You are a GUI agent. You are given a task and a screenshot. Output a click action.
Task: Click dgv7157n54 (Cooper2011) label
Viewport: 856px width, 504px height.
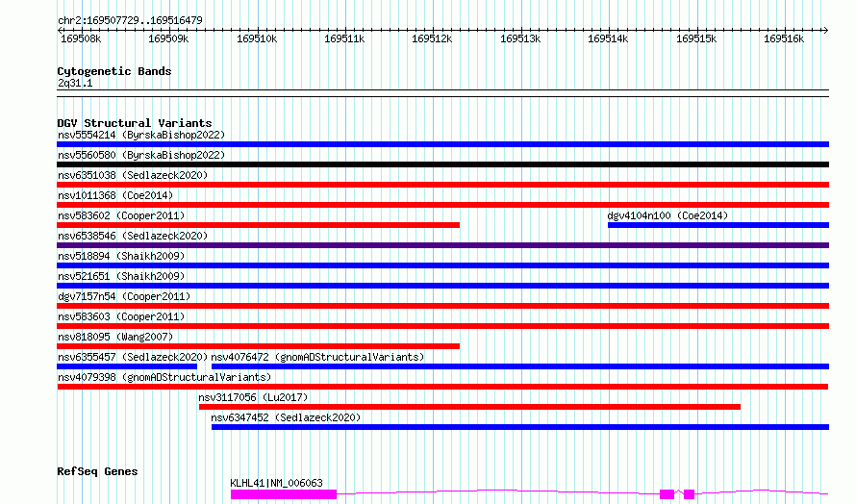[x=124, y=296]
